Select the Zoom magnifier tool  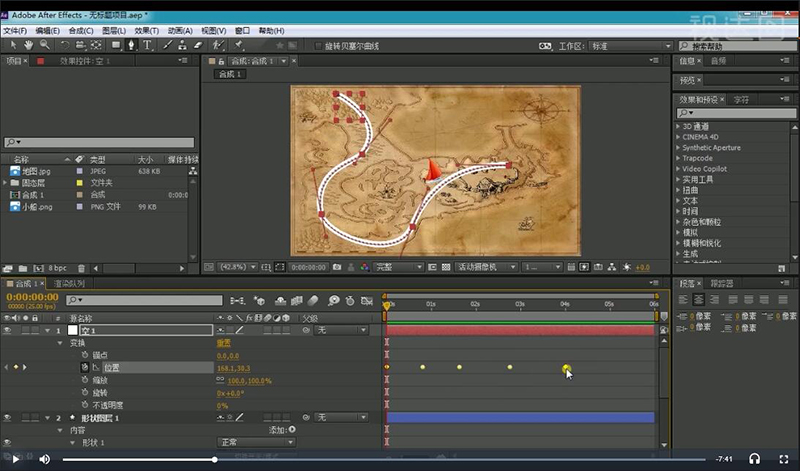(43, 45)
